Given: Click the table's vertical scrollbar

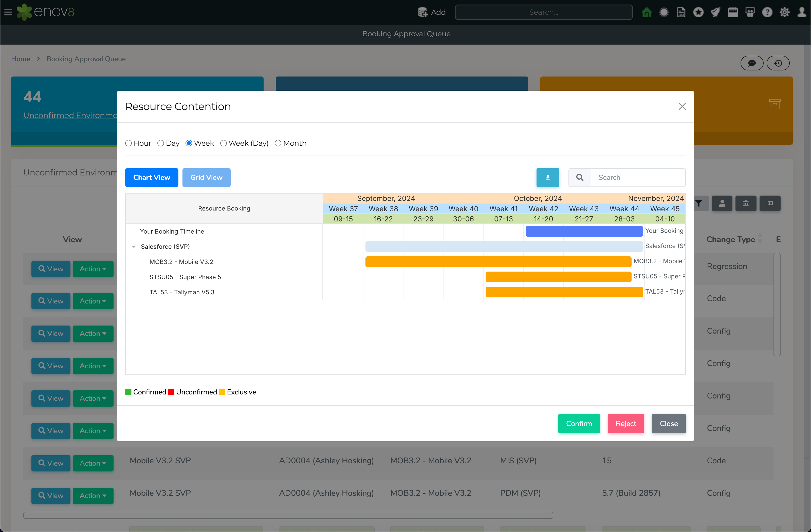Looking at the screenshot, I should coord(777,304).
